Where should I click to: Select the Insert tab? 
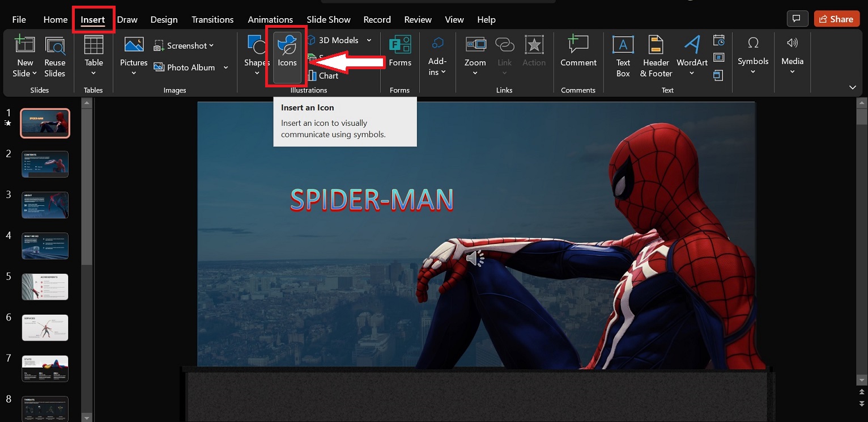[x=93, y=19]
